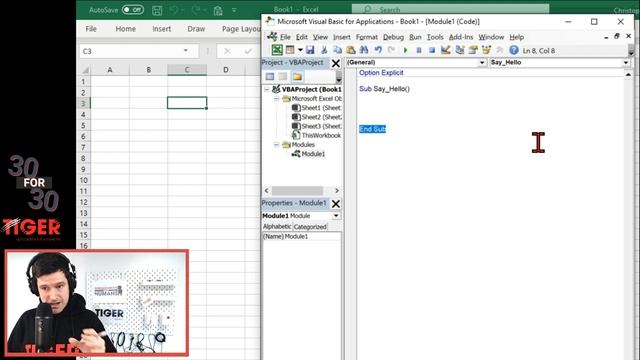The width and height of the screenshot is (640, 360).
Task: Toggle Design Mode icon in VBA toolbar
Action: pyautogui.click(x=446, y=50)
